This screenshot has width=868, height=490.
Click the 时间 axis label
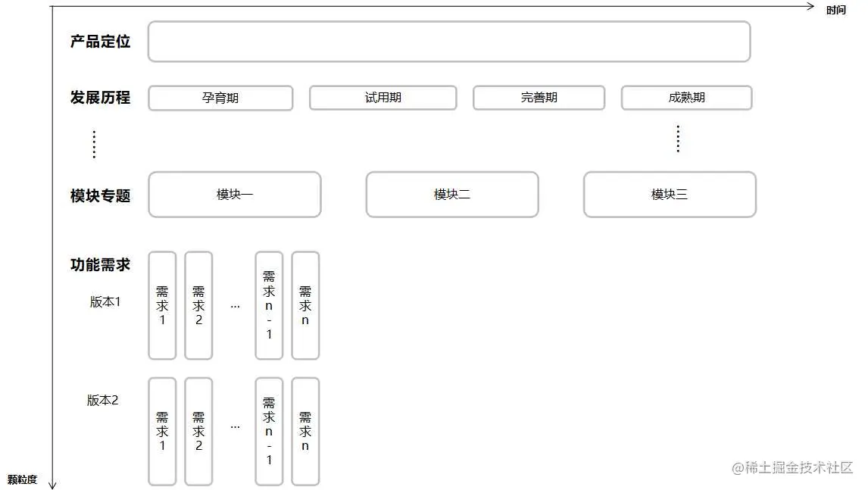835,11
